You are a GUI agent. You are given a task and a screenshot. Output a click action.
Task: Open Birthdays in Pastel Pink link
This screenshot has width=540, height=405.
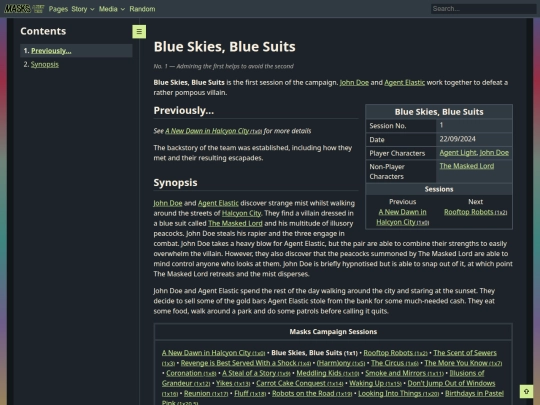point(474,394)
